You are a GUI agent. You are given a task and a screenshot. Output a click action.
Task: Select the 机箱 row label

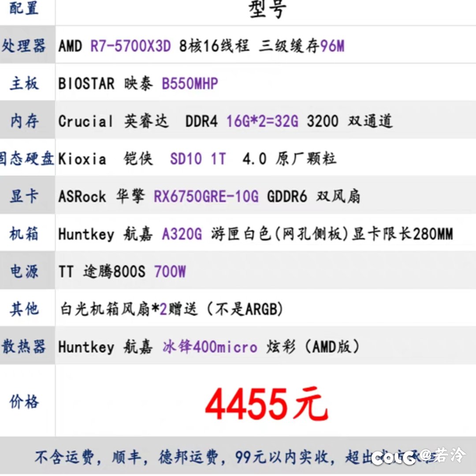pyautogui.click(x=24, y=234)
